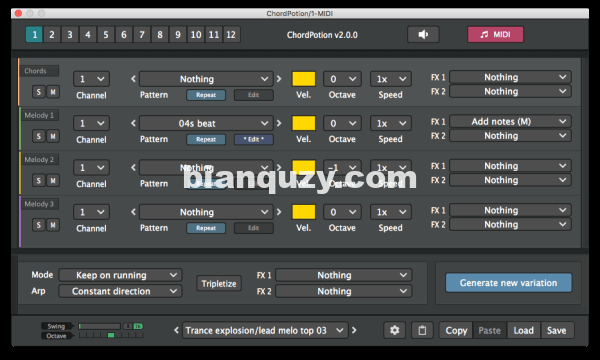Image resolution: width=600 pixels, height=360 pixels.
Task: Switch to slot tab 5
Action: (x=106, y=35)
